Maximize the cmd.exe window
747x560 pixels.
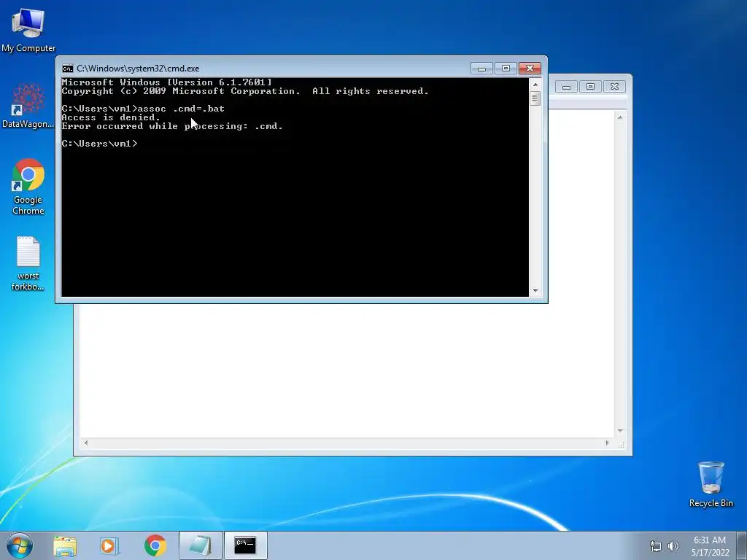(x=506, y=69)
